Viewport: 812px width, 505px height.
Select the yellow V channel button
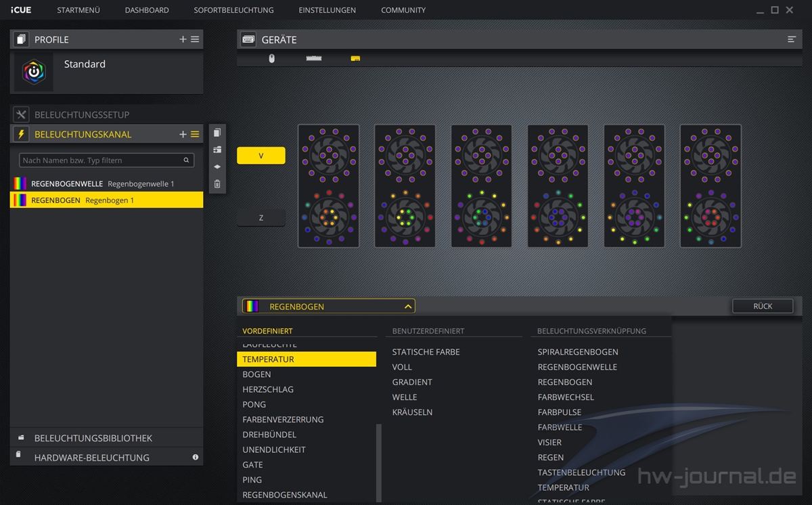pos(261,156)
